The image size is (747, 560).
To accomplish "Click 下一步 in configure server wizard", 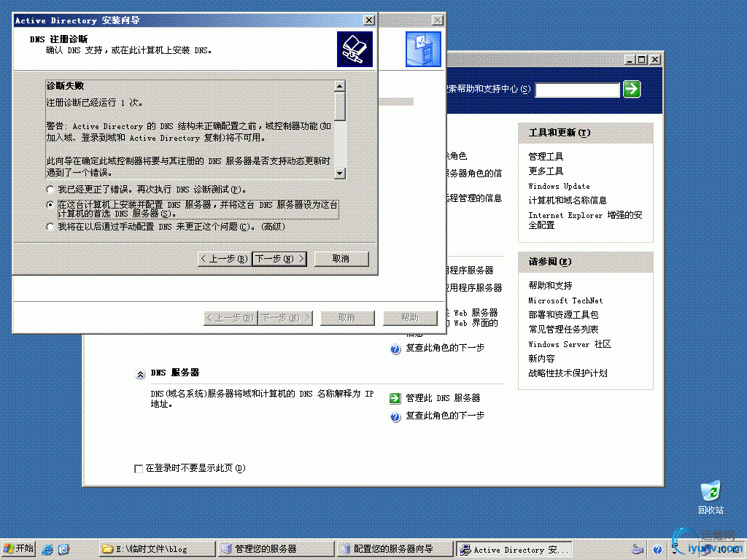I will [285, 318].
